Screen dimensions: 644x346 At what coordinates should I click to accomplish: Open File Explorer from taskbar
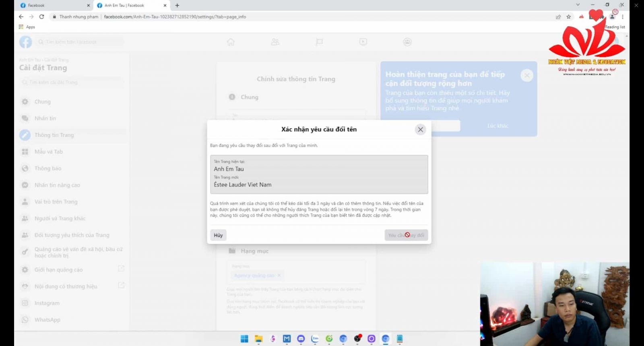coord(258,339)
